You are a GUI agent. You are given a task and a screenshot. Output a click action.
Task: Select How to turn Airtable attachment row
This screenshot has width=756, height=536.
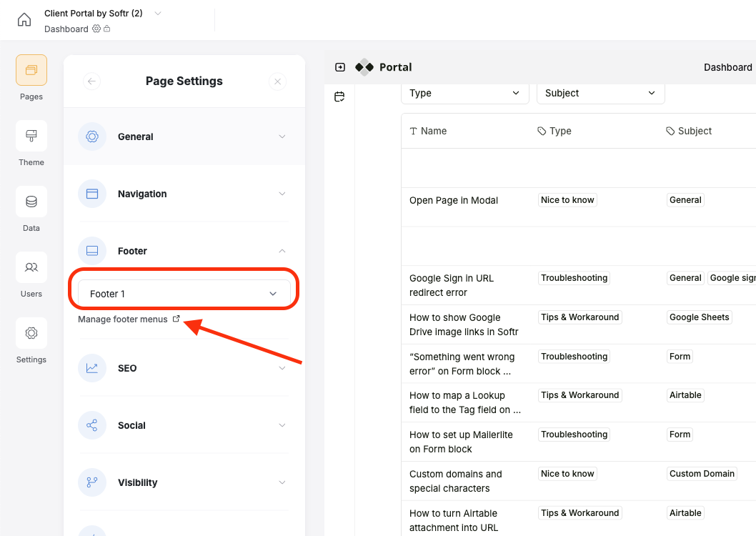pos(579,519)
